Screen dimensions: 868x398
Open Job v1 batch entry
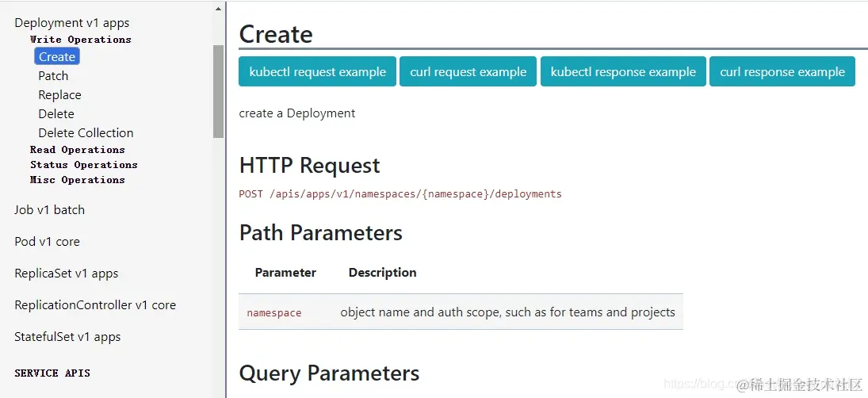coord(49,210)
